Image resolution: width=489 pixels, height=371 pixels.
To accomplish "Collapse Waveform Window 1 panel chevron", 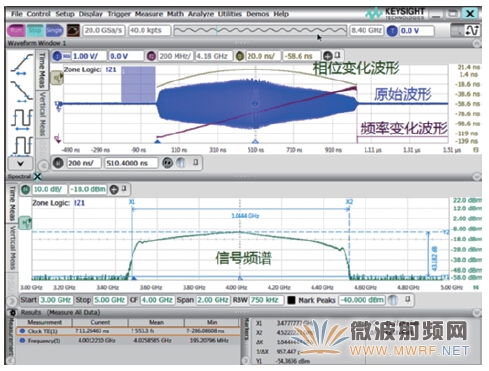I will coord(477,43).
